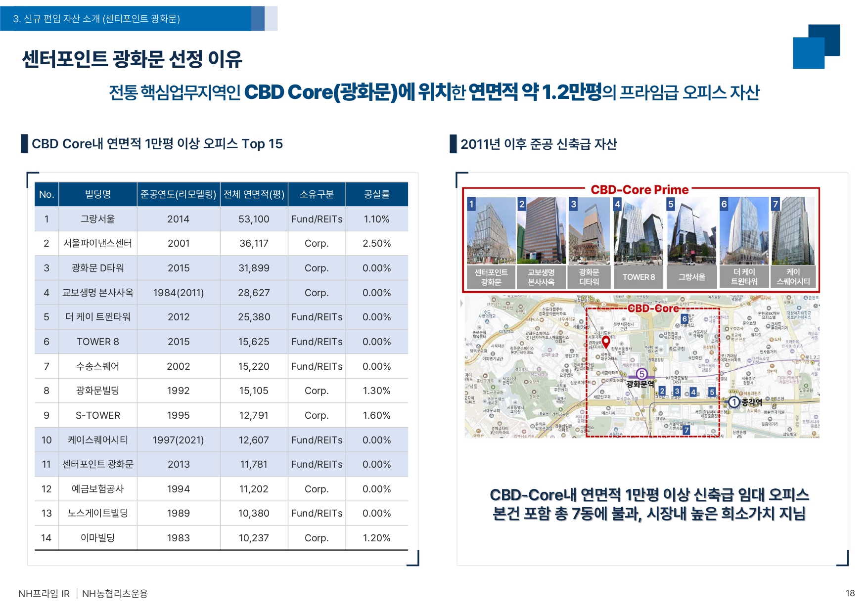Screen dimensions: 868x613
Task: Select the 센터포인트 광화문 building photo
Action: tap(491, 230)
